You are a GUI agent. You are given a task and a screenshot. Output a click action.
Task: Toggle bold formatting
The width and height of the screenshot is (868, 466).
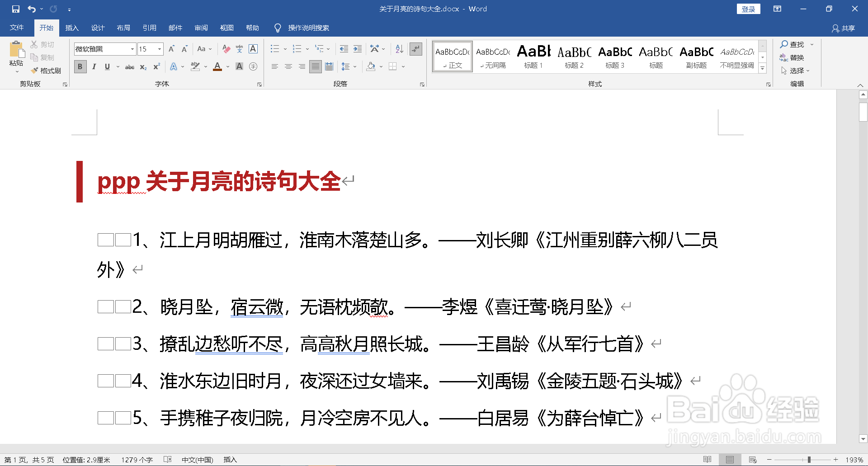(x=80, y=66)
